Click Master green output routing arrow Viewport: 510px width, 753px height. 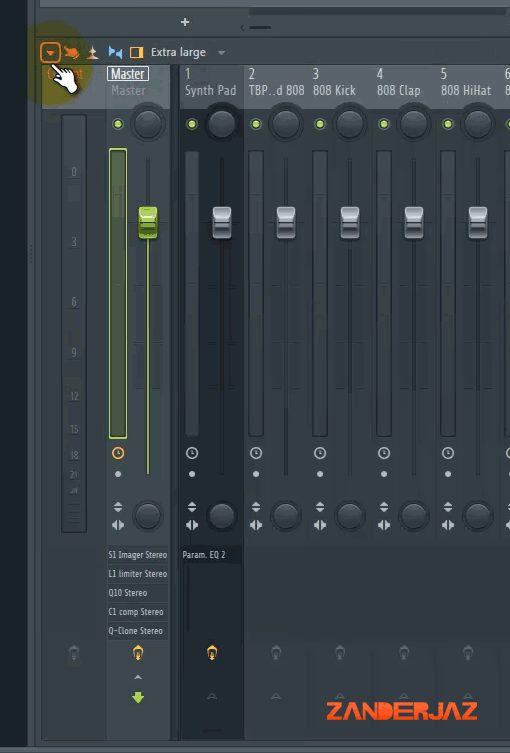[138, 697]
